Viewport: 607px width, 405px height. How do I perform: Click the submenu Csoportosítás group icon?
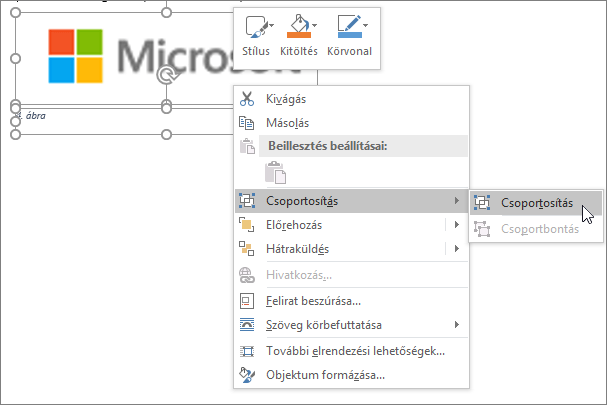pos(482,202)
